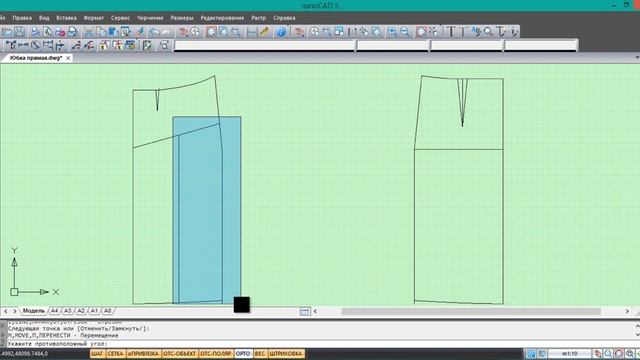The width and height of the screenshot is (640, 360).
Task: Open the Правка menu
Action: click(x=22, y=18)
